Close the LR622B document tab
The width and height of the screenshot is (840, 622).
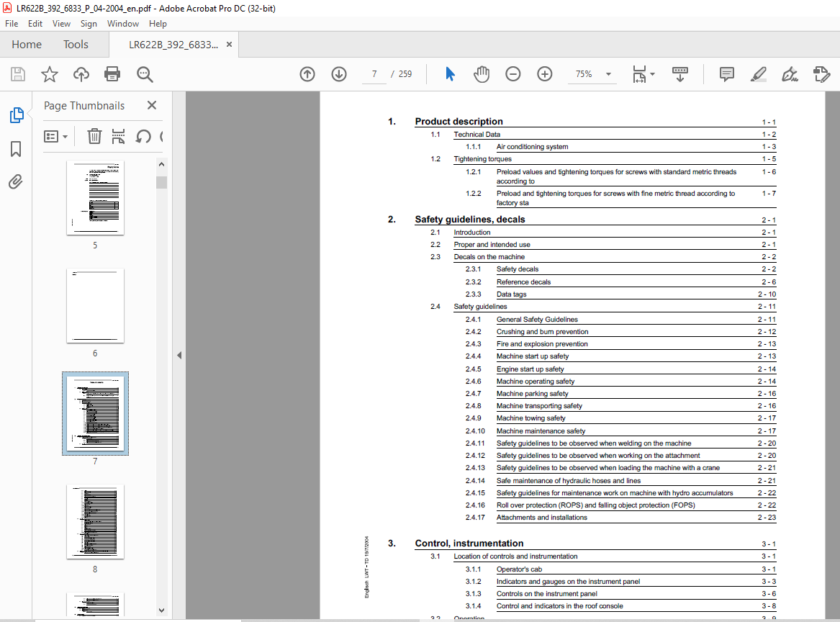(230, 45)
